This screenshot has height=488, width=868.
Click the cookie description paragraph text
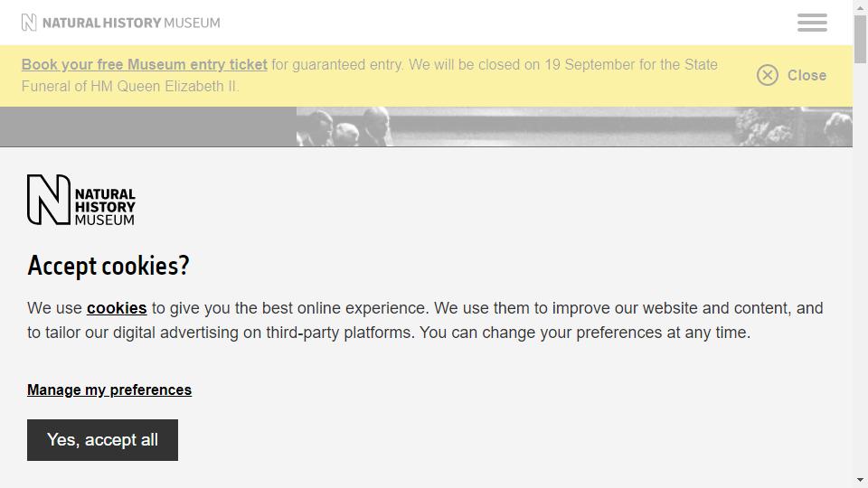click(425, 320)
